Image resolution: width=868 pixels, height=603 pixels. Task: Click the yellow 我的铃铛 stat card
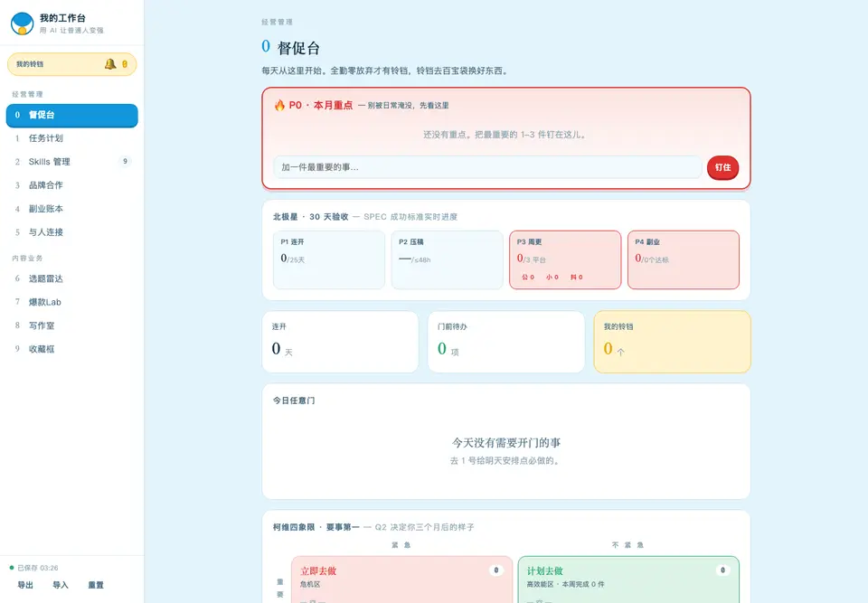tap(672, 342)
